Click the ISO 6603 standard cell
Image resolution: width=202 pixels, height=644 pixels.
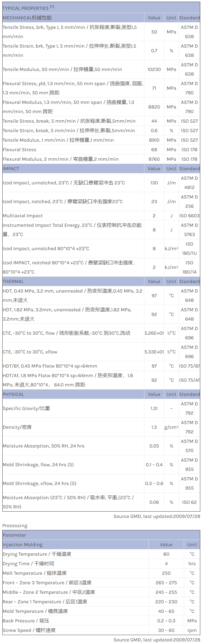point(189,216)
